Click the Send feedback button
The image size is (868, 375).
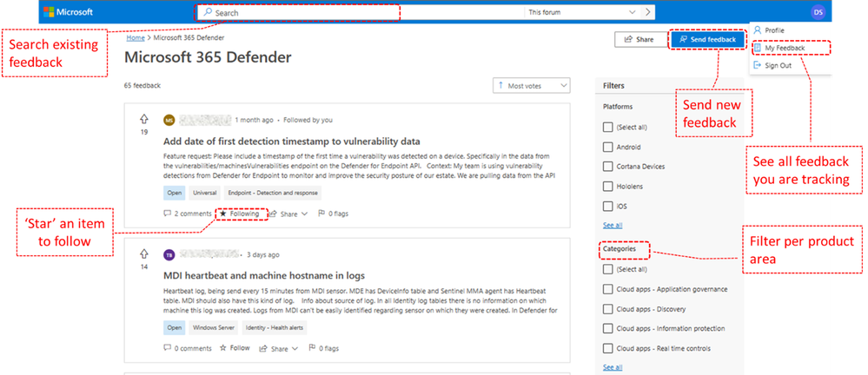pos(707,39)
